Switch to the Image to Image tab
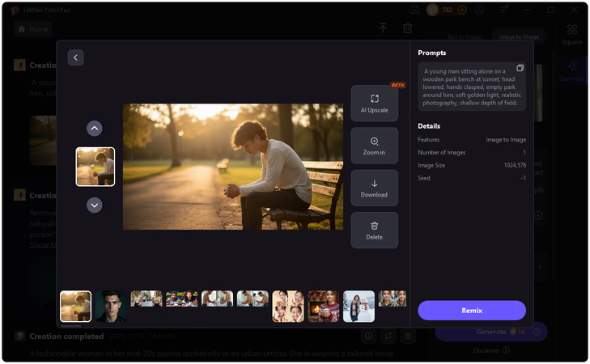The width and height of the screenshot is (590, 364). [519, 37]
